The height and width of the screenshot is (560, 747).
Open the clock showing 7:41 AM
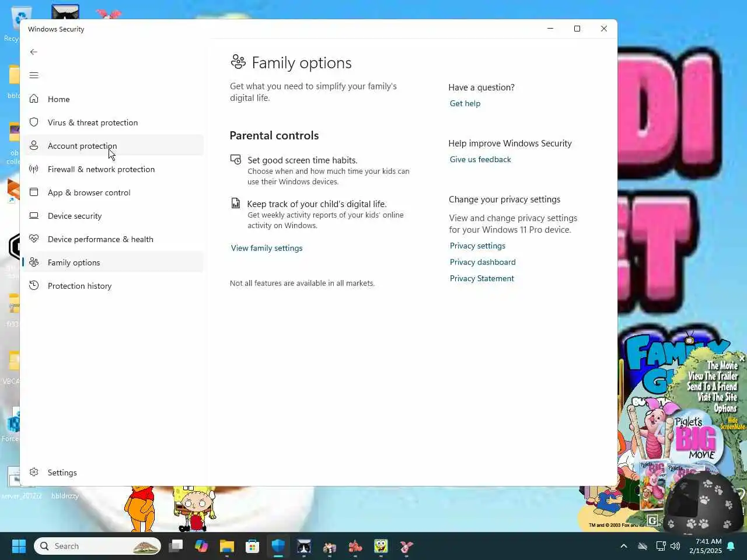pos(706,546)
